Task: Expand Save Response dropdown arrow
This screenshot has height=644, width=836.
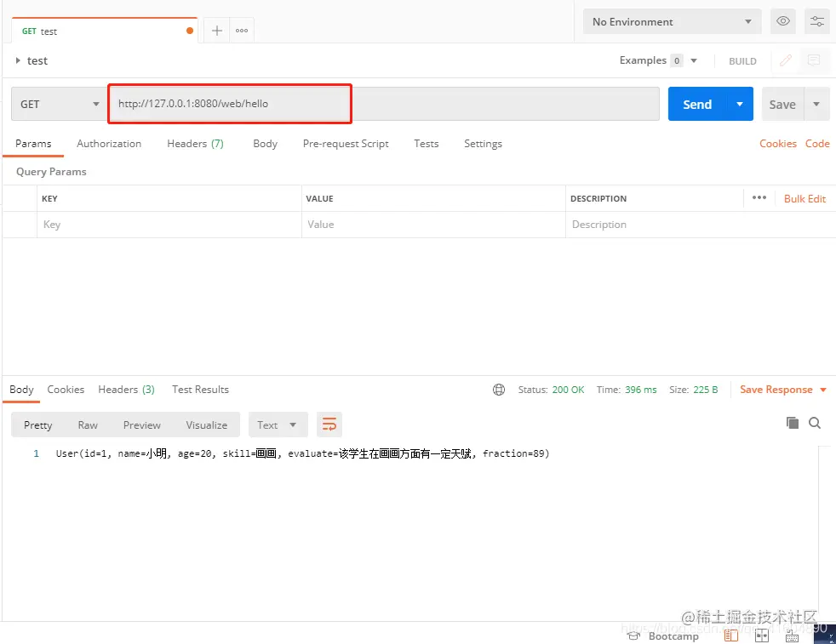Action: point(823,390)
